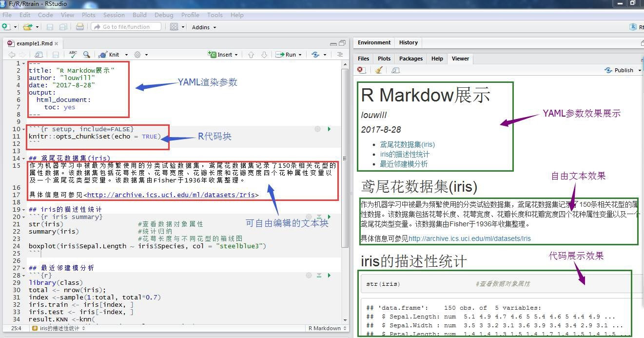Viewport: 644px width, 338px height.
Task: Open the Code menu
Action: coord(45,15)
